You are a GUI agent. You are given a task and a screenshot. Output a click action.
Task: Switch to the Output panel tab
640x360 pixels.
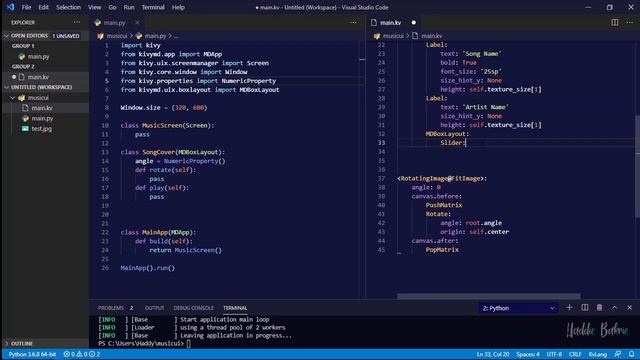click(x=154, y=308)
